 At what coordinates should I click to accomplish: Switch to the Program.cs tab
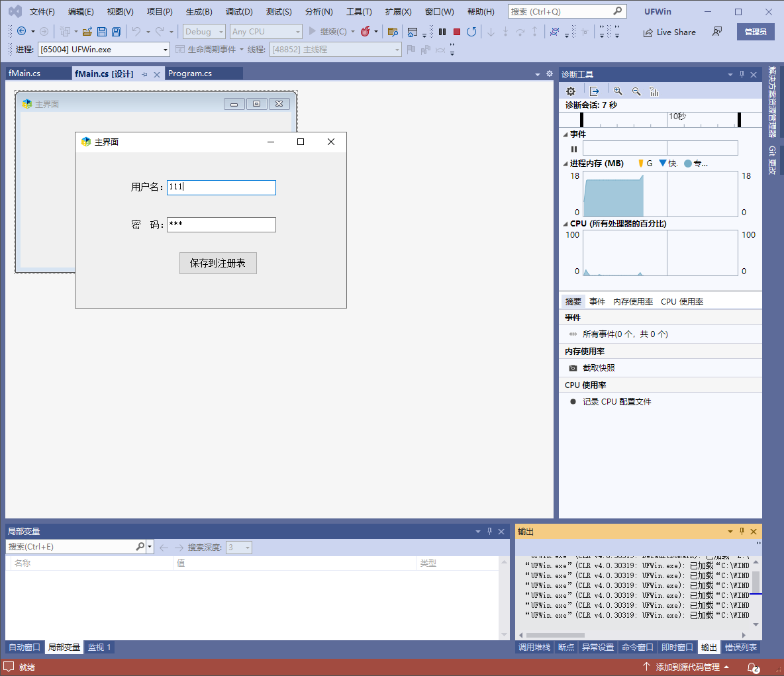tap(190, 73)
